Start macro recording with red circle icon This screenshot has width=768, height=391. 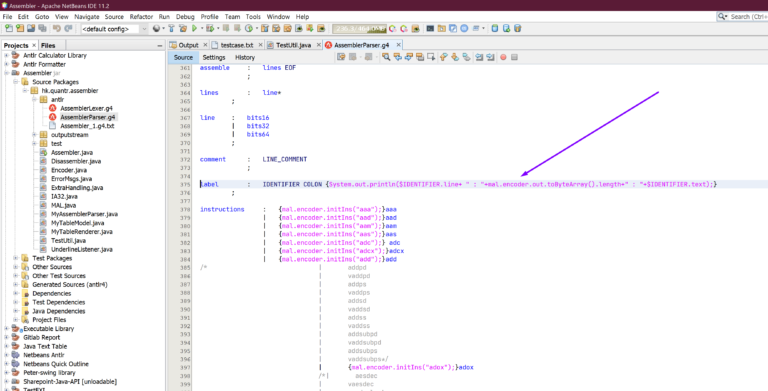(x=503, y=57)
